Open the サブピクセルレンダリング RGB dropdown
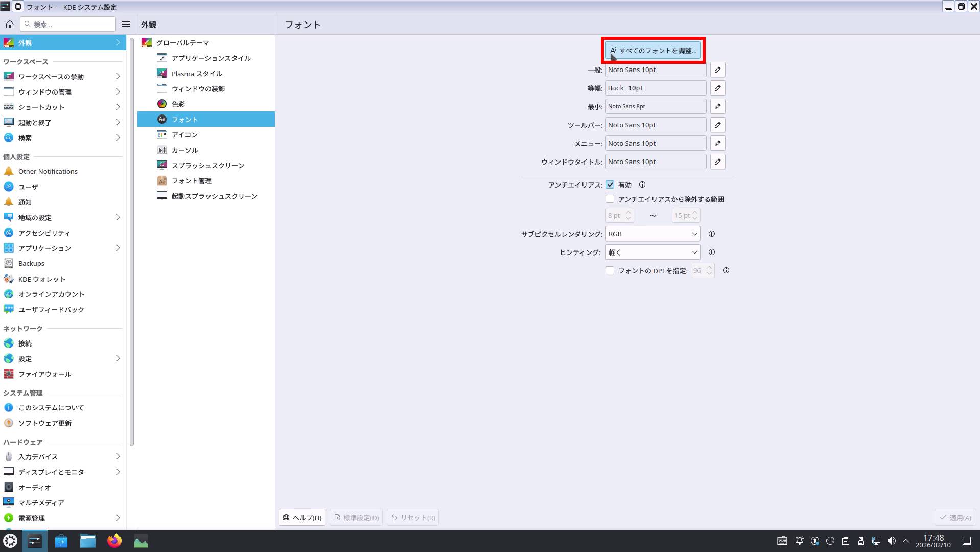The width and height of the screenshot is (980, 552). 652,234
